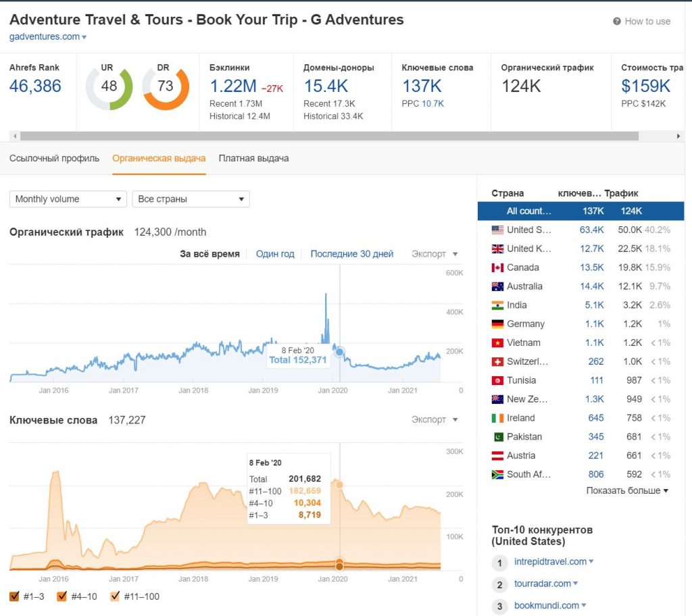Image resolution: width=692 pixels, height=616 pixels.
Task: Click the South Africa flag icon
Action: tap(497, 475)
